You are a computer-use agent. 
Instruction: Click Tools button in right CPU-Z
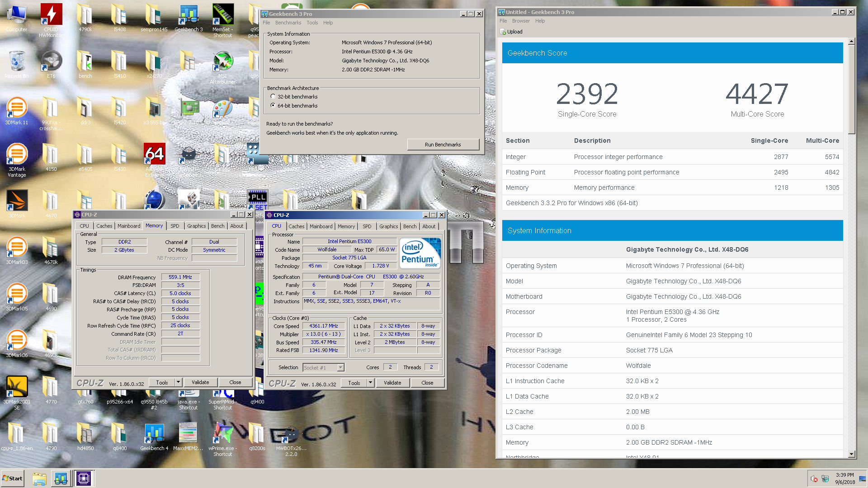point(354,383)
